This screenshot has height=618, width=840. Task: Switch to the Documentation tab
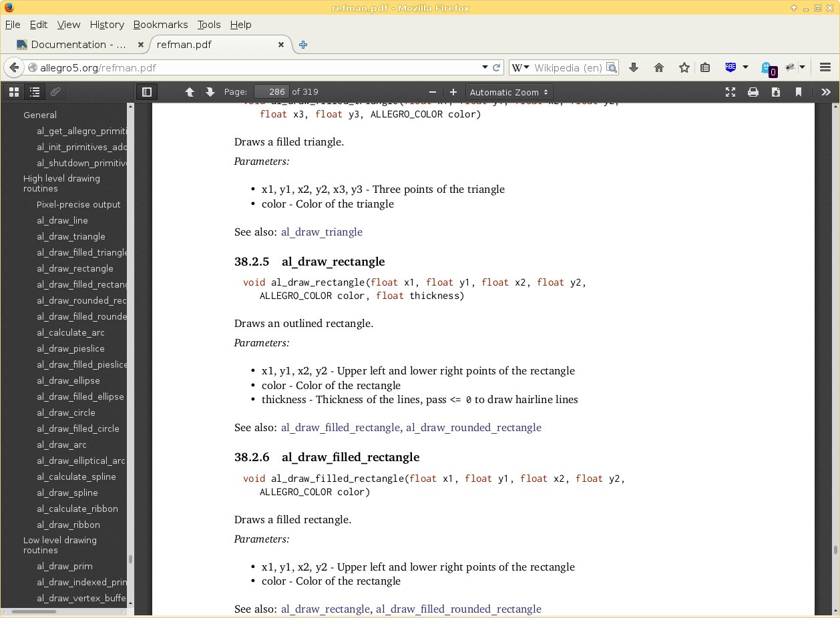coord(78,45)
